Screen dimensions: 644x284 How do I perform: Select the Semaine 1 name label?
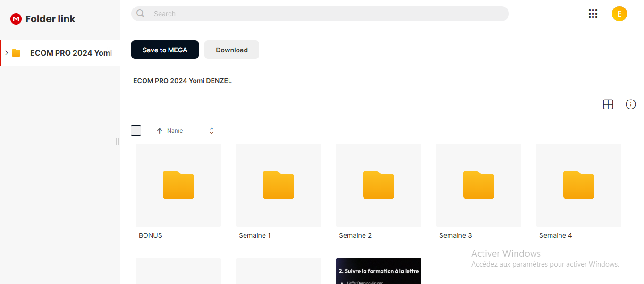(255, 235)
